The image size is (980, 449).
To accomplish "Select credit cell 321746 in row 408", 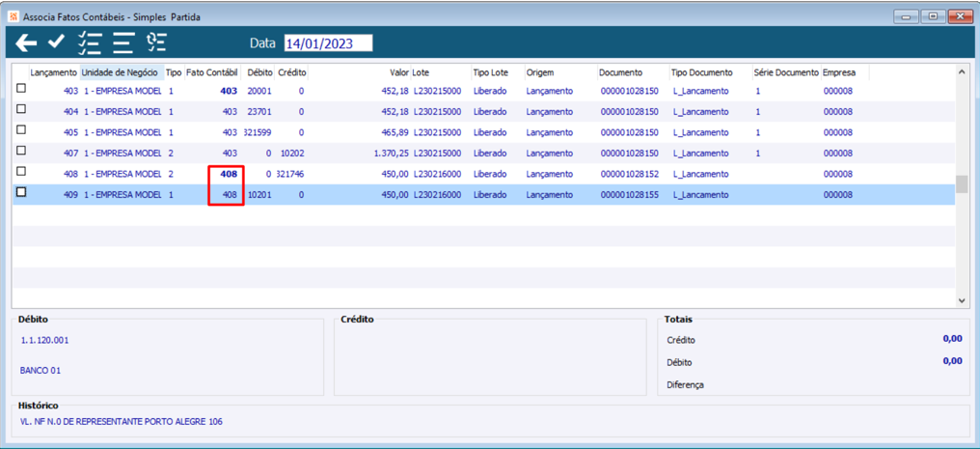I will [x=290, y=174].
